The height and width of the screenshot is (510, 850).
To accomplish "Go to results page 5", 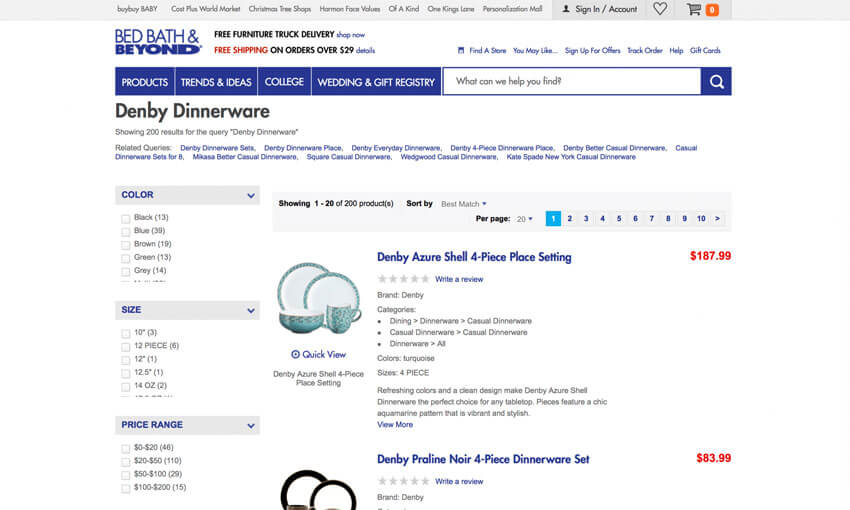I will coord(619,218).
